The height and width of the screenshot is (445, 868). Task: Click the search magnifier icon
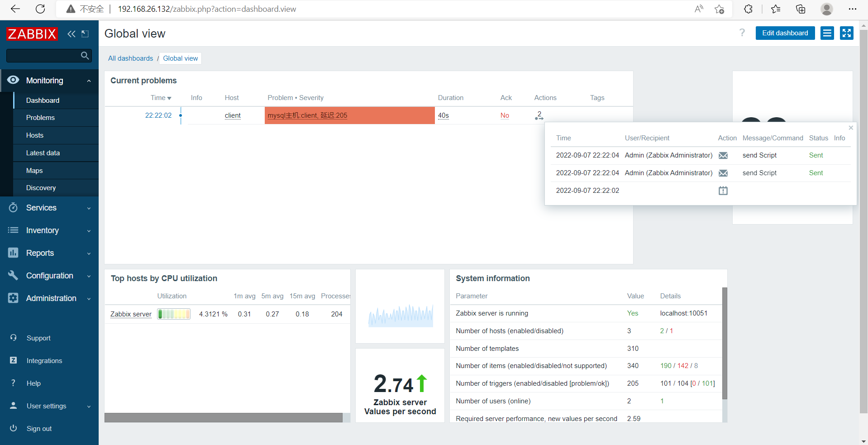[85, 56]
